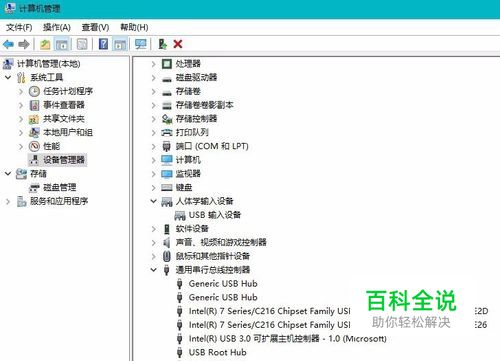Screen dimensions: 500x361
Task: Click the 鼠标和其他指针设备 mouse icon
Action: pyautogui.click(x=167, y=256)
